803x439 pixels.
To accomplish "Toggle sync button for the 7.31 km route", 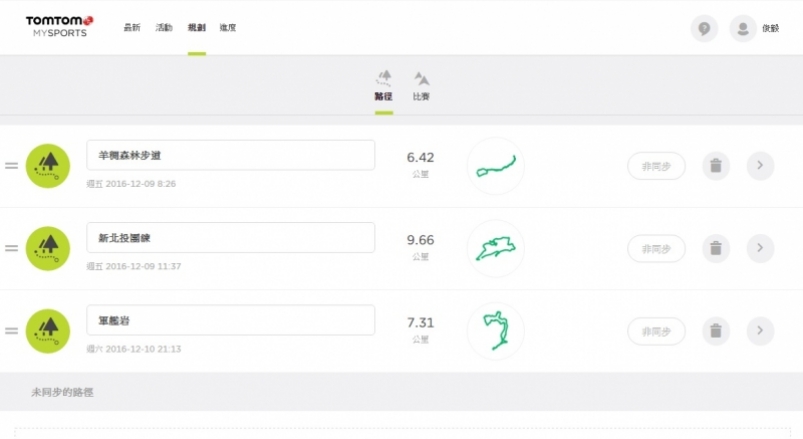I will [x=656, y=331].
